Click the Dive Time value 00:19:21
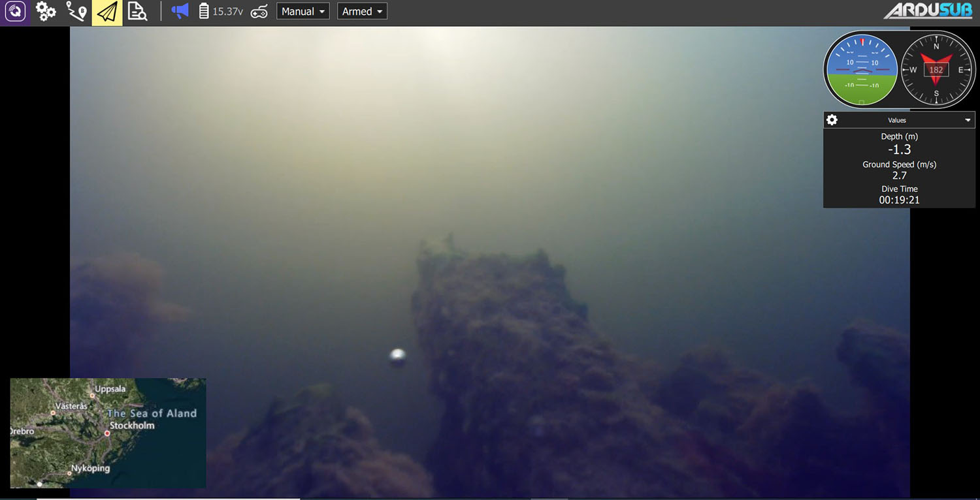The image size is (980, 500). click(899, 200)
